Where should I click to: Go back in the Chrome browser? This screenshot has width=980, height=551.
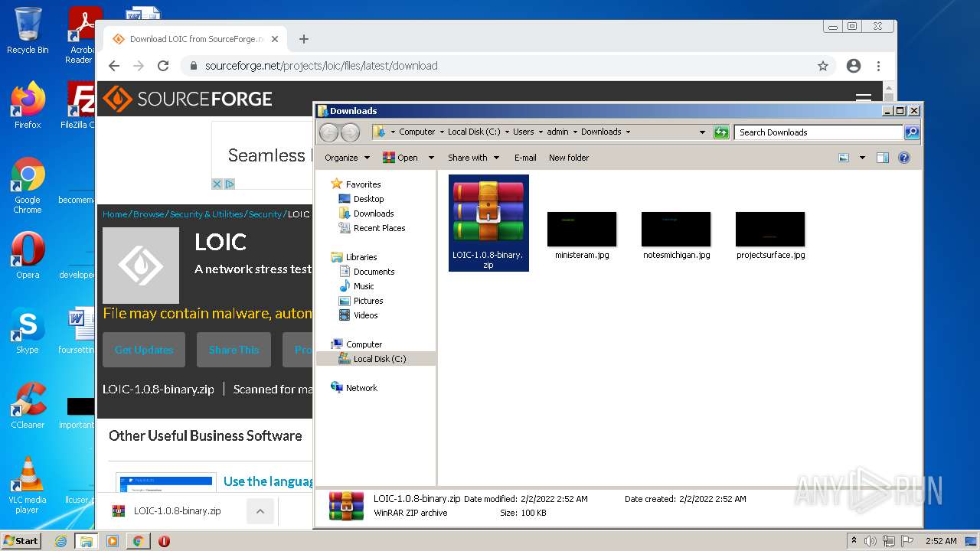click(x=114, y=66)
